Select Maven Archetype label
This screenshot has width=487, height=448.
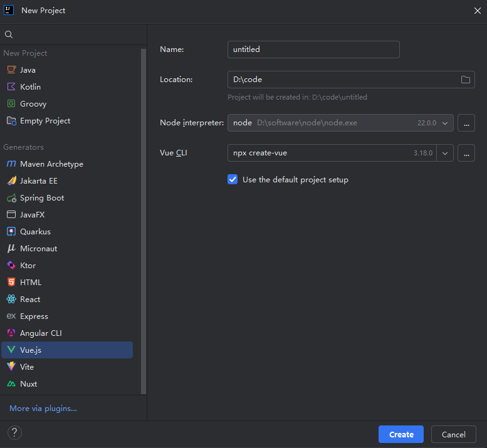[51, 164]
